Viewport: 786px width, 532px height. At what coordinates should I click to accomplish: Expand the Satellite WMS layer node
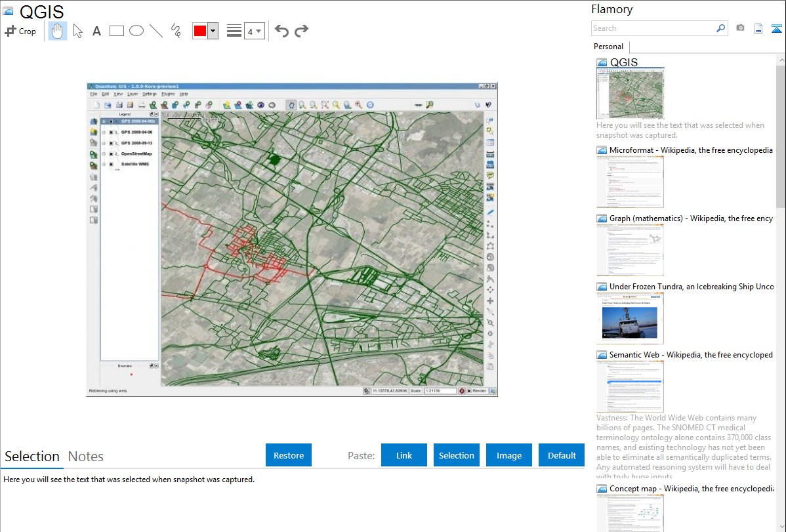coord(104,165)
